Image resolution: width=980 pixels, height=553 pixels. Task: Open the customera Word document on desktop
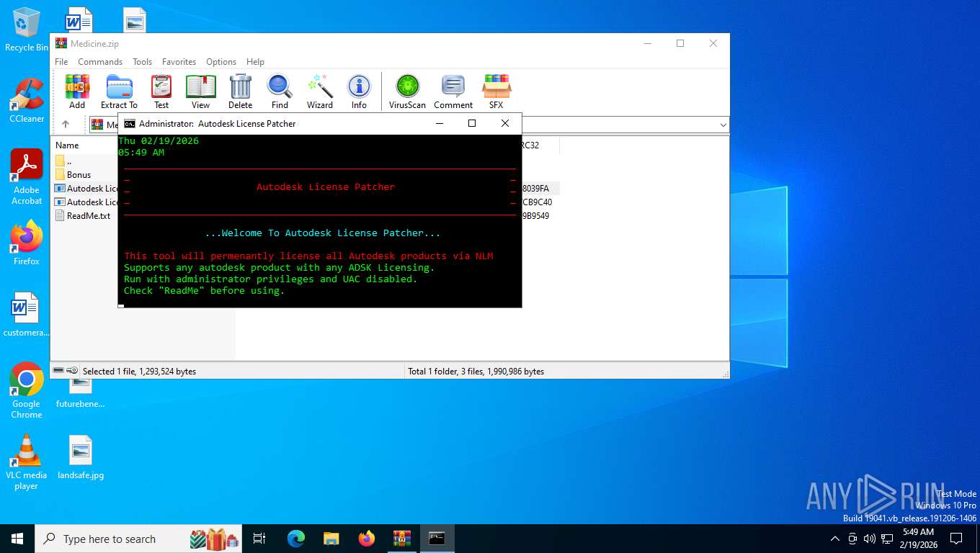click(27, 315)
